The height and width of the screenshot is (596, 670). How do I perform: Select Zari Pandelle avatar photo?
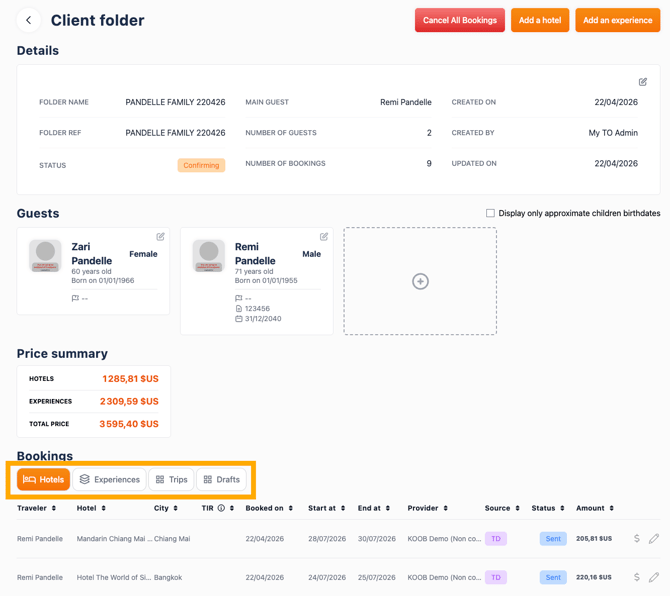(x=45, y=255)
